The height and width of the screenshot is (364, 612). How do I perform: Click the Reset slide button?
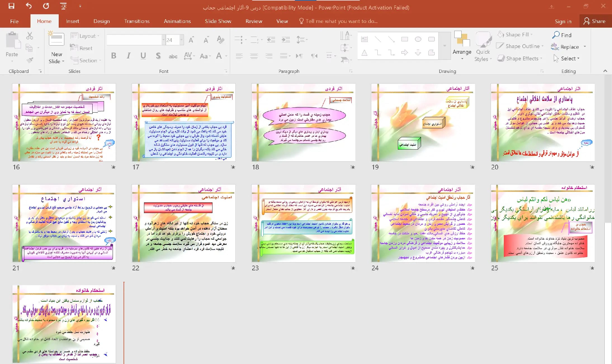[81, 48]
